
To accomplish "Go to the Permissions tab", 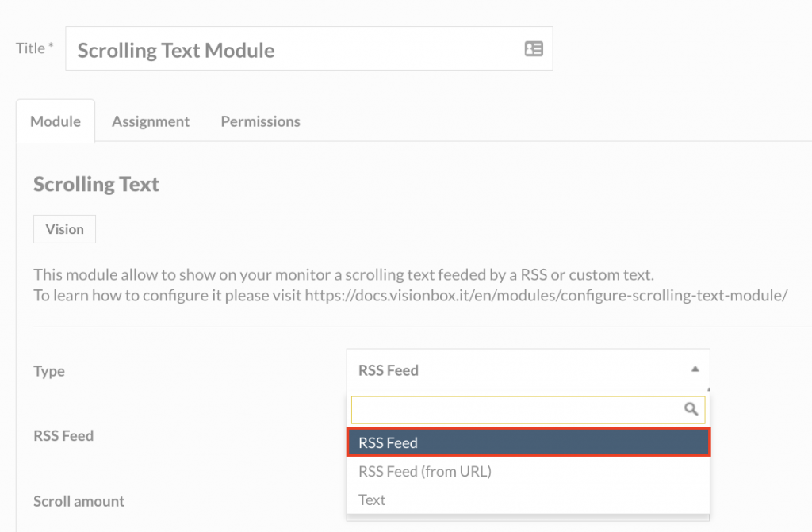I will (x=260, y=121).
